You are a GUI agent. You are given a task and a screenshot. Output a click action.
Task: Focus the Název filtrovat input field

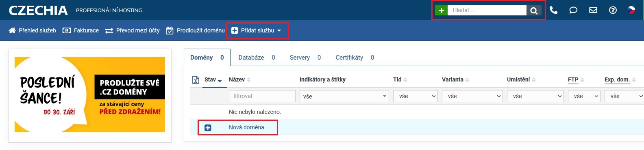tap(262, 96)
